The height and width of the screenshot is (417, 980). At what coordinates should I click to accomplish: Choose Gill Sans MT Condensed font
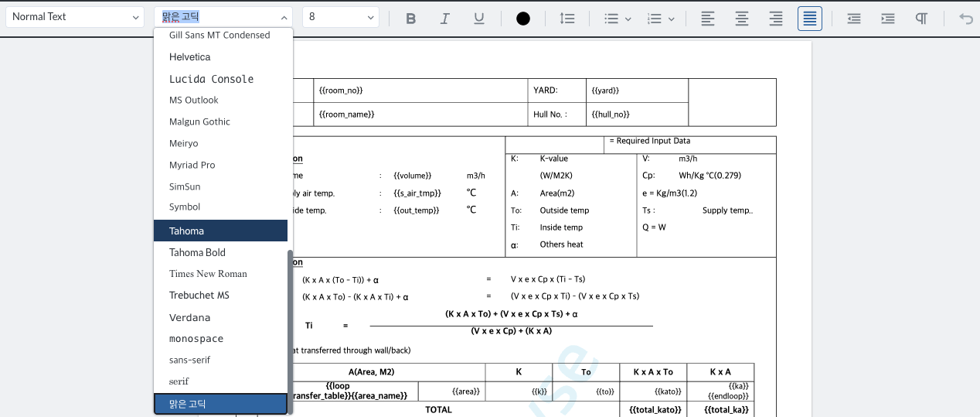(x=220, y=36)
